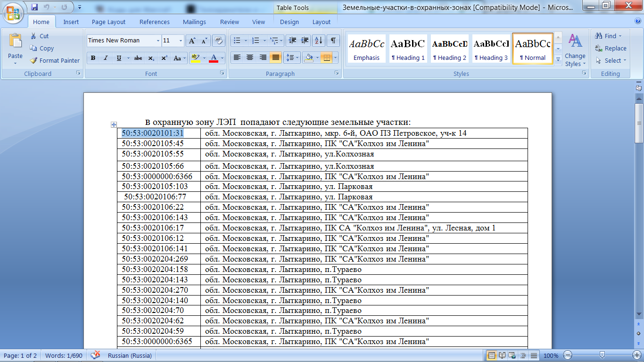Open Word Help question mark
Image resolution: width=644 pixels, height=362 pixels.
638,21
